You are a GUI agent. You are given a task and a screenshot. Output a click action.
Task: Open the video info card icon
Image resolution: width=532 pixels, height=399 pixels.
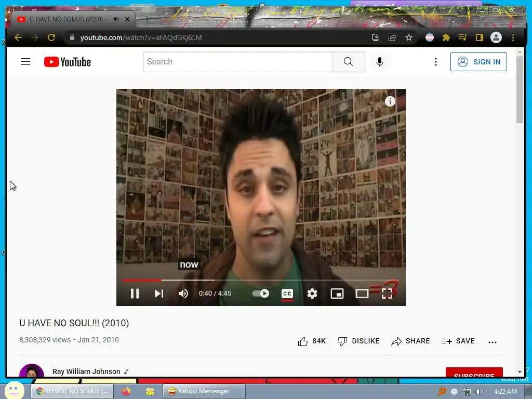[390, 101]
